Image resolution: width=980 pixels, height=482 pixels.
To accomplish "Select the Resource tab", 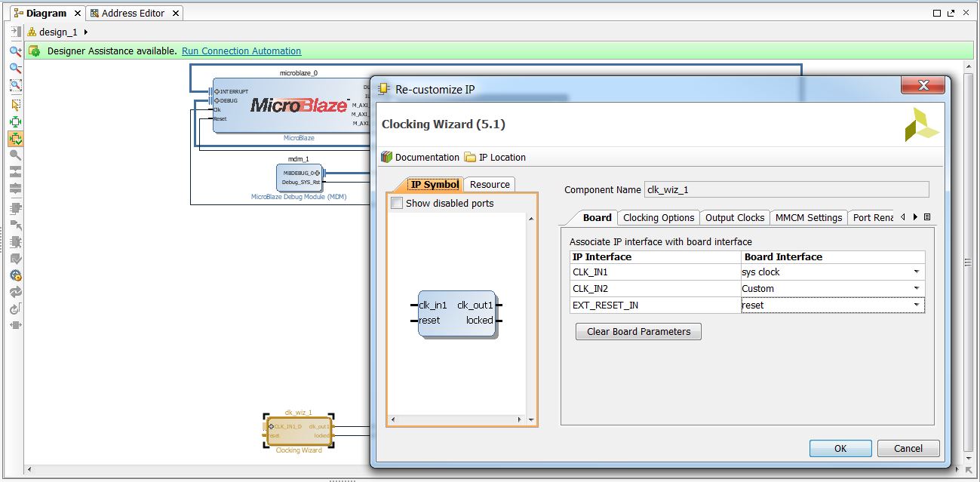I will point(490,184).
